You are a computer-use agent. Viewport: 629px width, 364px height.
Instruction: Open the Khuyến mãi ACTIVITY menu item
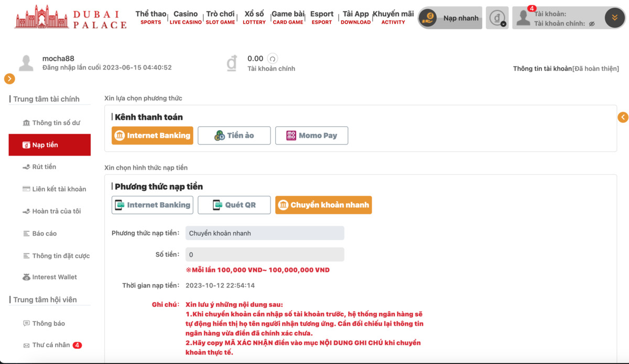point(393,15)
